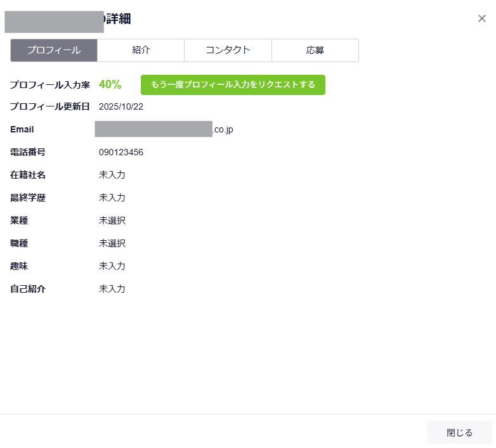Select the プロフィール tab

pos(54,51)
